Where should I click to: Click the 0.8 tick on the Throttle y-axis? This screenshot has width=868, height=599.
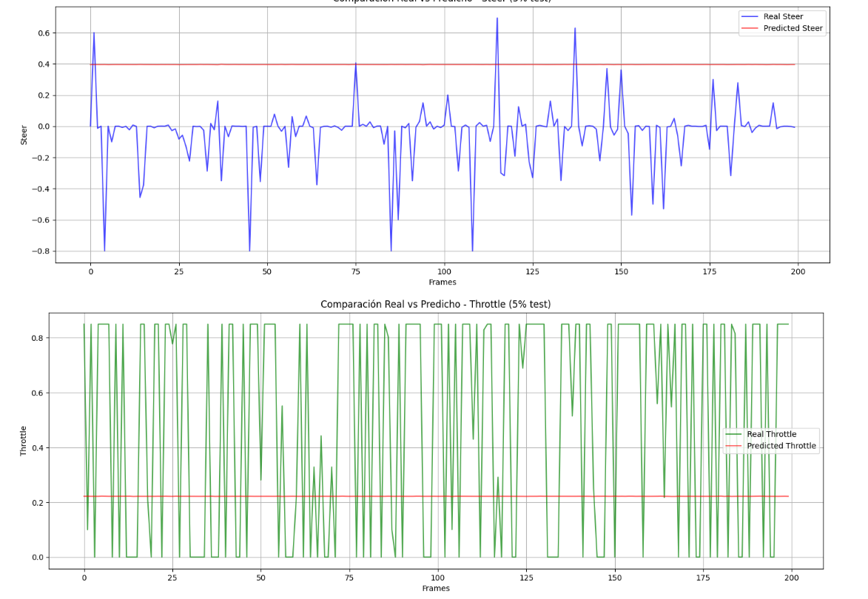point(38,338)
